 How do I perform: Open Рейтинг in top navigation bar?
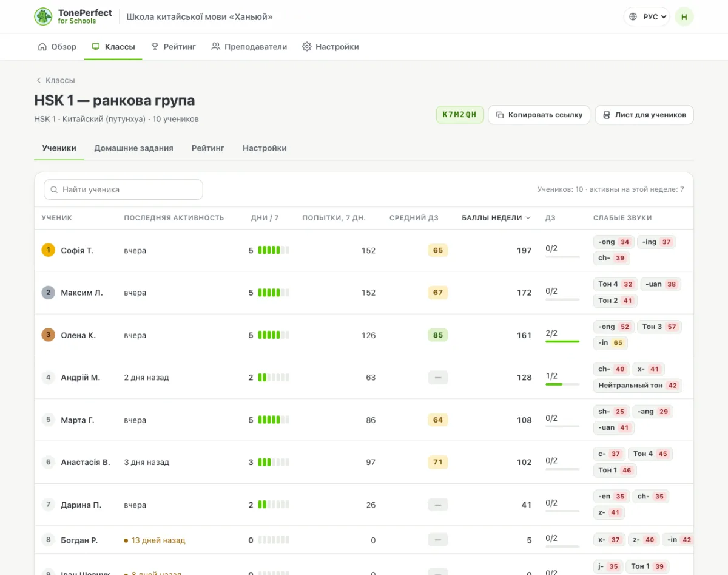(174, 47)
